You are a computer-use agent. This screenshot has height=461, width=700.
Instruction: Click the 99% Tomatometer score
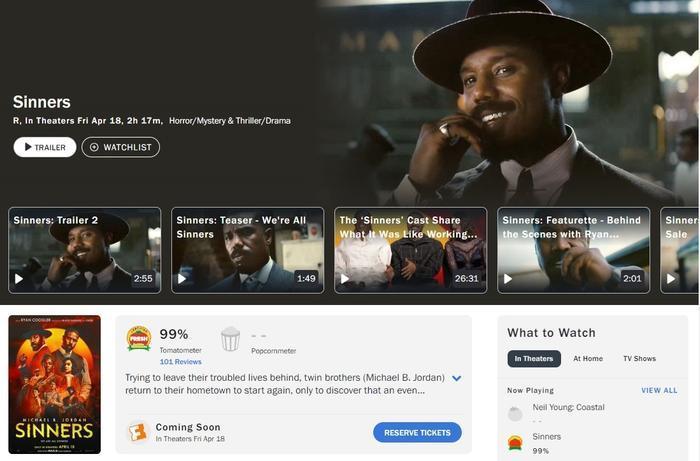(x=174, y=334)
